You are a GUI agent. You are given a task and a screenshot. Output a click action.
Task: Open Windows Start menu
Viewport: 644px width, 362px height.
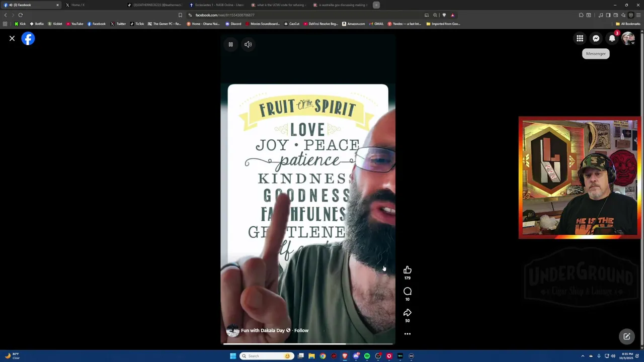[x=233, y=356]
